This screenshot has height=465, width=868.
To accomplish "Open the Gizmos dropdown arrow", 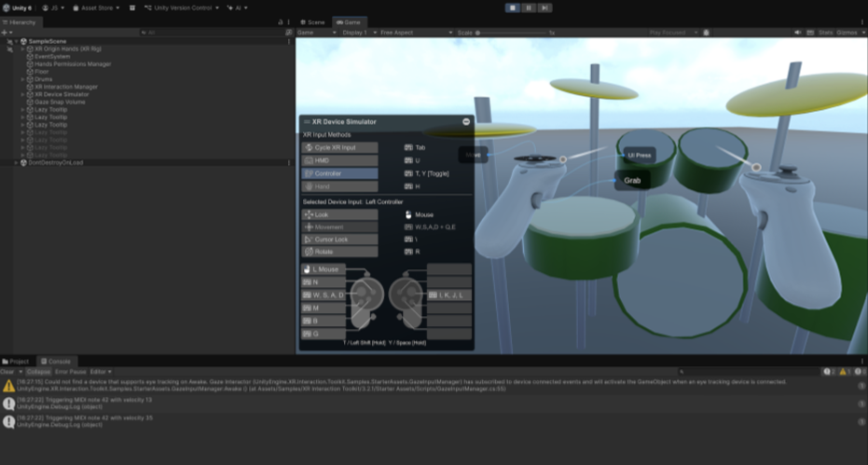I will [x=862, y=33].
